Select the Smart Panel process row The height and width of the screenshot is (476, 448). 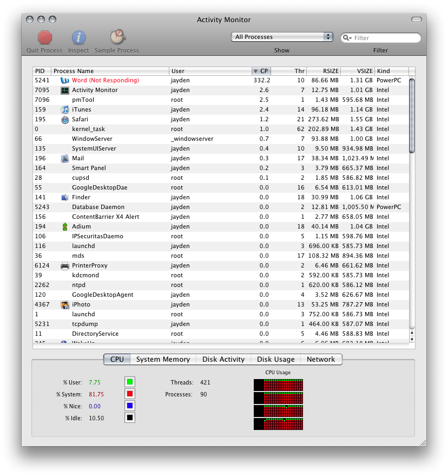(221, 168)
